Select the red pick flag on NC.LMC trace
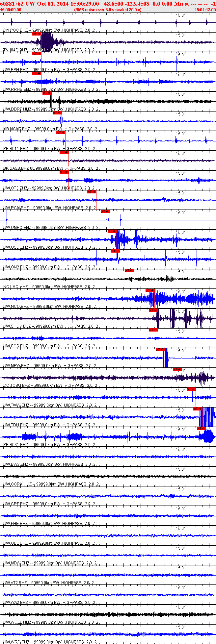Viewport: 216px width, 644px height. tap(129, 270)
